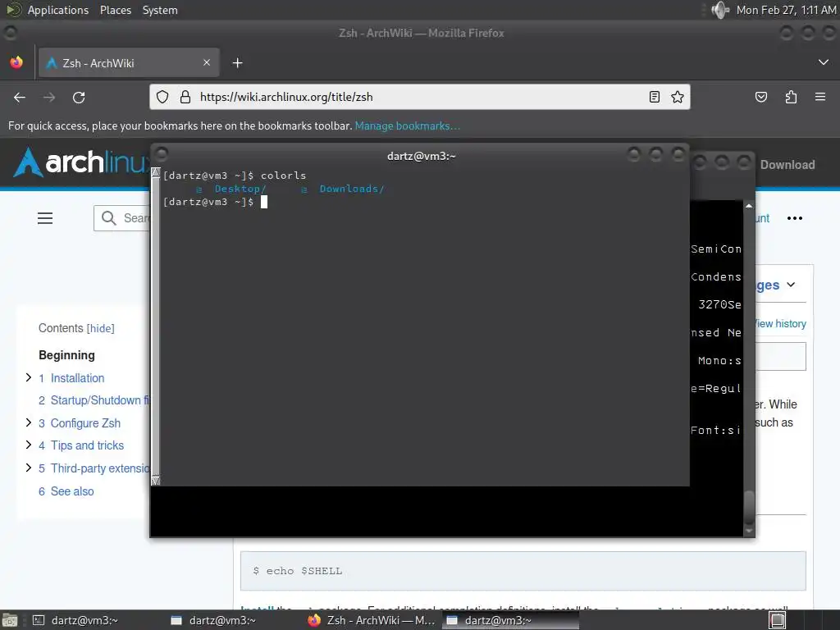Screen dimensions: 840x630
Task: Go to the See also section
Action: coord(72,491)
